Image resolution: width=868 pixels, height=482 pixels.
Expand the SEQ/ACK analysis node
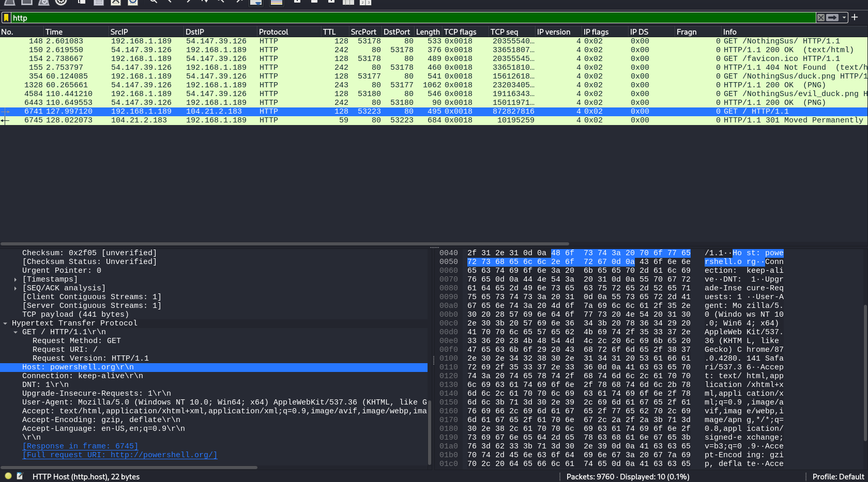click(16, 288)
